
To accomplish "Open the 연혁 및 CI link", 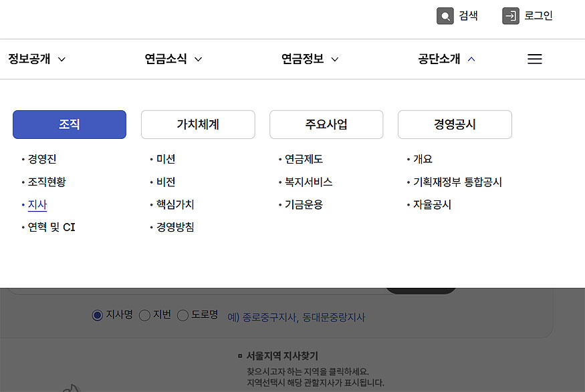I will (x=51, y=227).
